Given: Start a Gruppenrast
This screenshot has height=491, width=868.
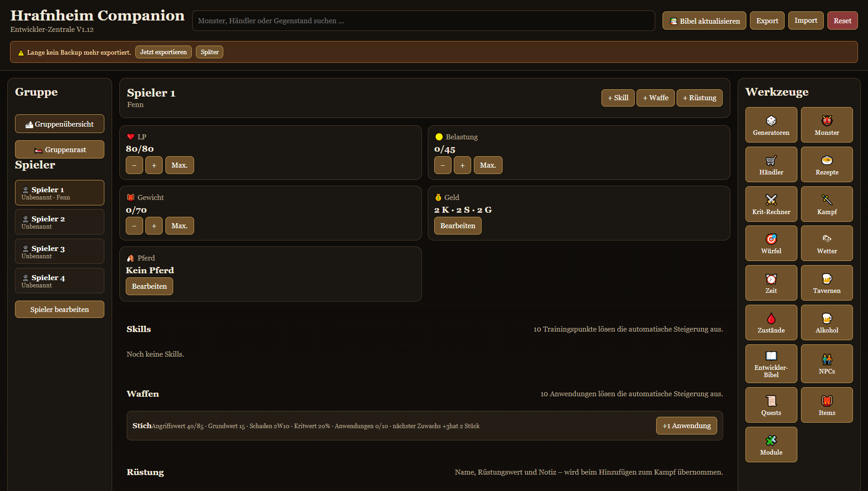Looking at the screenshot, I should pos(60,149).
